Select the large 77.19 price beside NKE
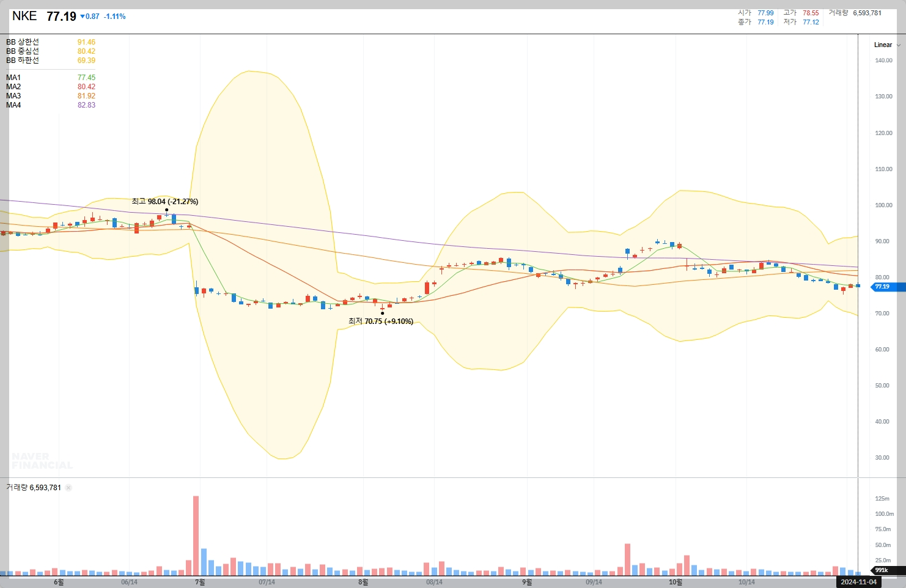This screenshot has width=906, height=588. click(61, 17)
